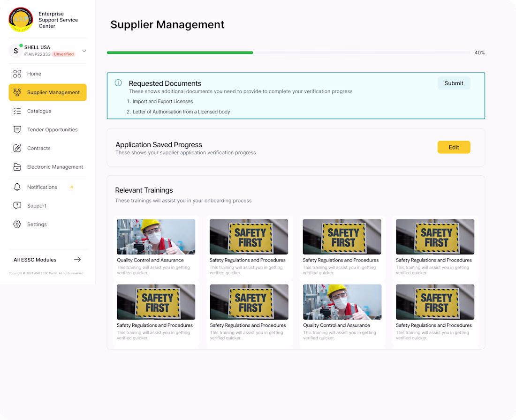Click the Notifications count badge
This screenshot has height=420, width=516.
click(71, 187)
